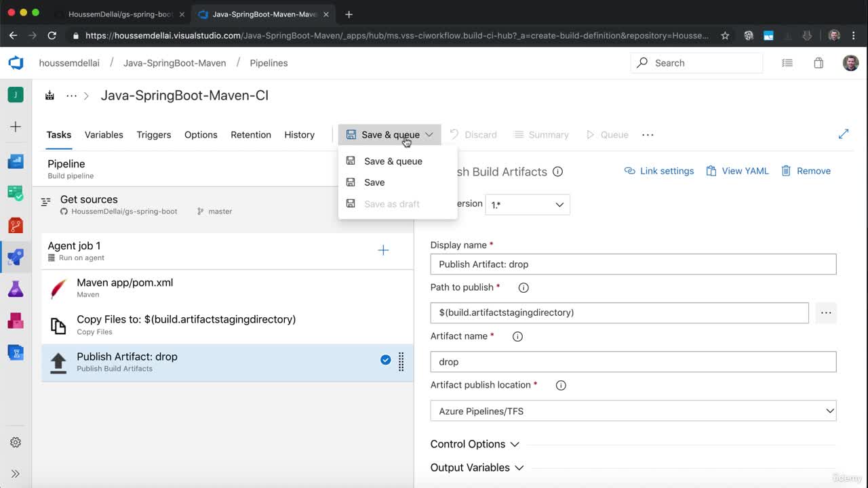868x488 pixels.
Task: Open the marketplace shopping bag icon
Action: tap(818, 63)
